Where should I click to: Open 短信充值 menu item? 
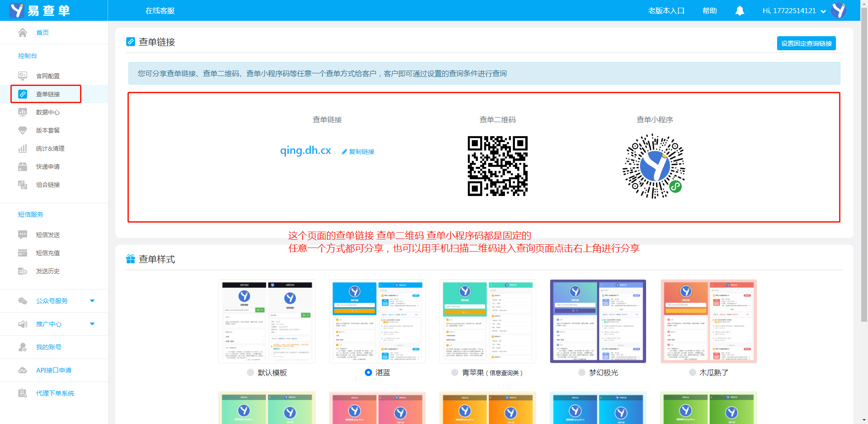pos(48,253)
